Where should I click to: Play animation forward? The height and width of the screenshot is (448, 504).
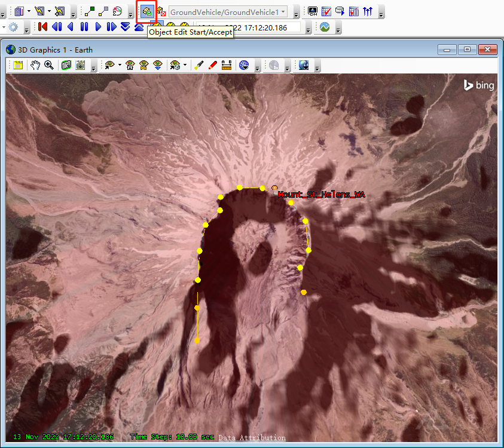[98, 27]
